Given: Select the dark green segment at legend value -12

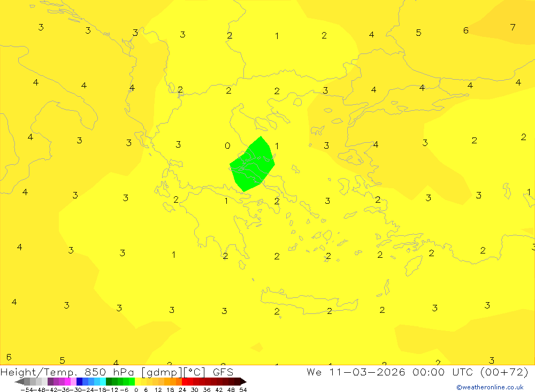Looking at the screenshot, I should click(109, 381).
